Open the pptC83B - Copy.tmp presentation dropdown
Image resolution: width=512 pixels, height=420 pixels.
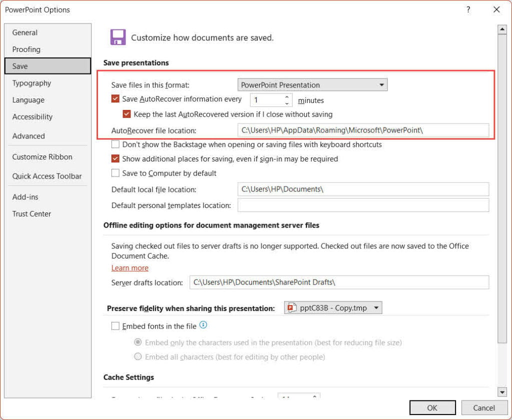[x=333, y=307]
